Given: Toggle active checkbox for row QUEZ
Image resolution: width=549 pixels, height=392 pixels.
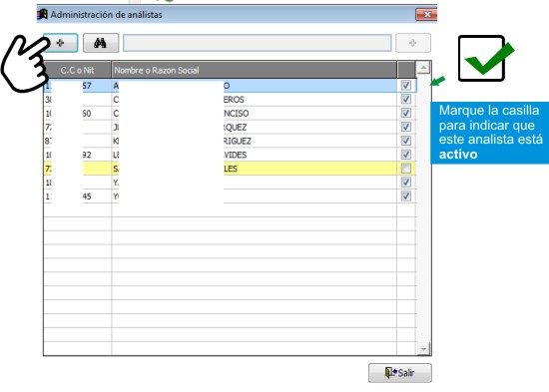Looking at the screenshot, I should [x=406, y=127].
